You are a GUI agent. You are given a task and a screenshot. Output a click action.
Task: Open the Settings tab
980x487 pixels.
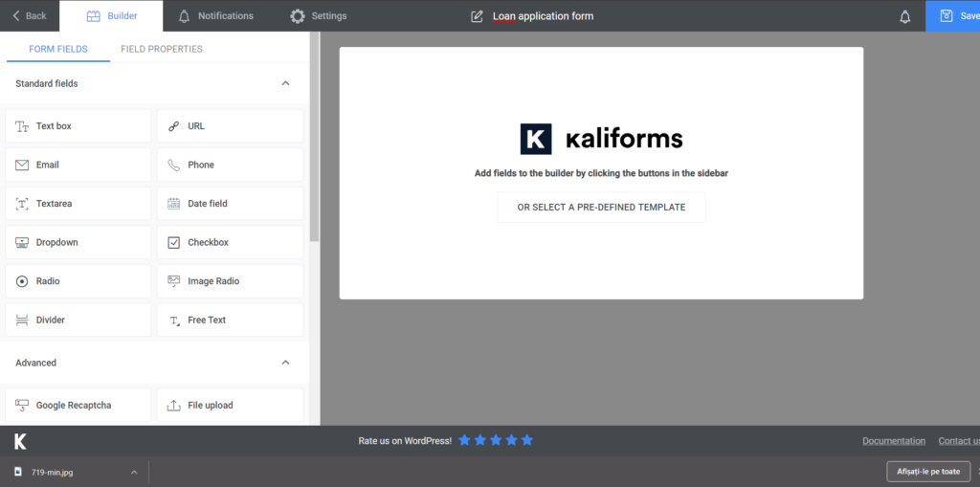318,16
